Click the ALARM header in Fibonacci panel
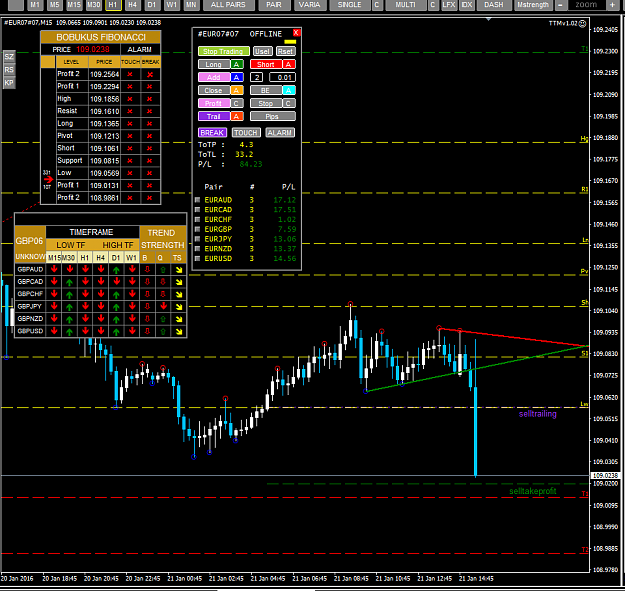 (x=140, y=49)
